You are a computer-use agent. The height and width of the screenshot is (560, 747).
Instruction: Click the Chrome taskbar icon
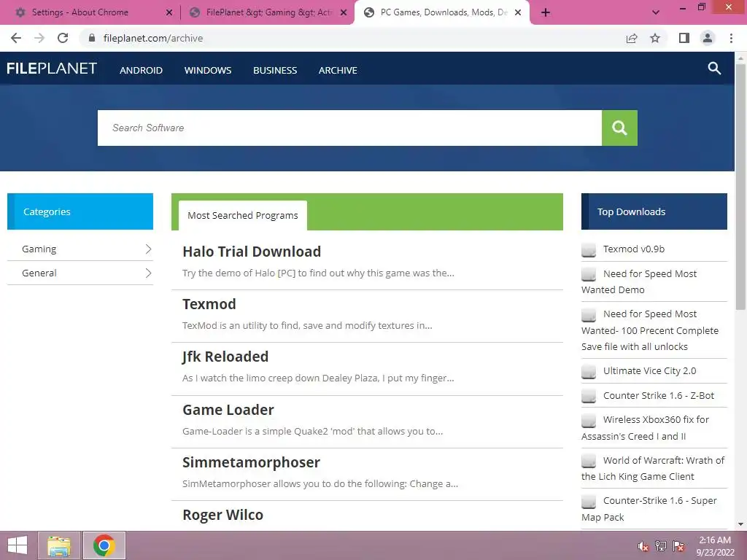(x=104, y=545)
